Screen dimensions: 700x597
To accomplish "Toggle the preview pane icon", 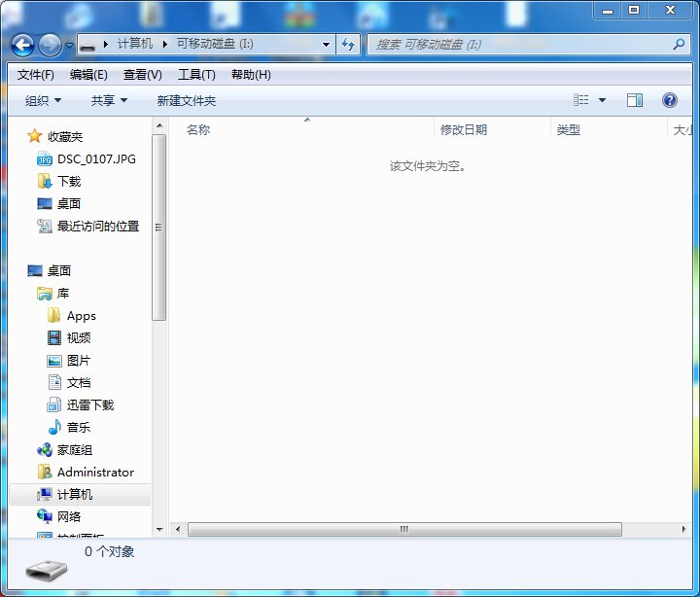I will click(x=635, y=100).
